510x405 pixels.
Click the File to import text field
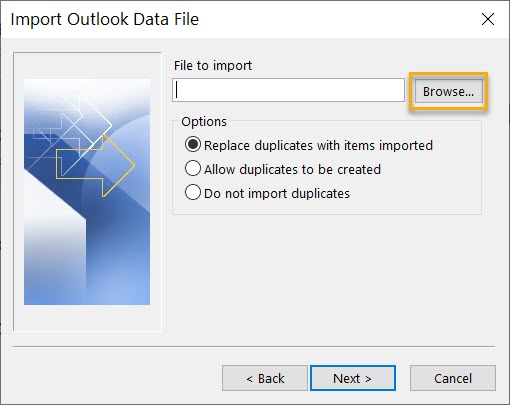(288, 90)
